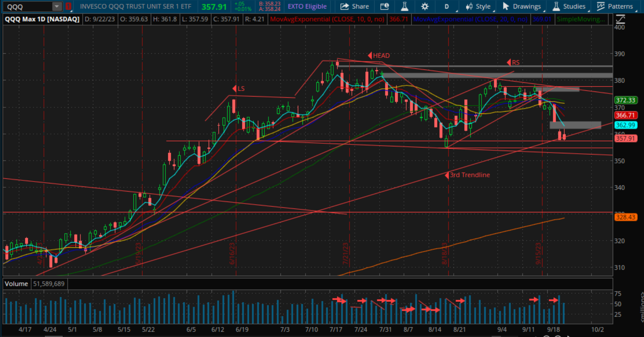Open the Drawings menu
This screenshot has height=337, width=644.
(x=522, y=7)
